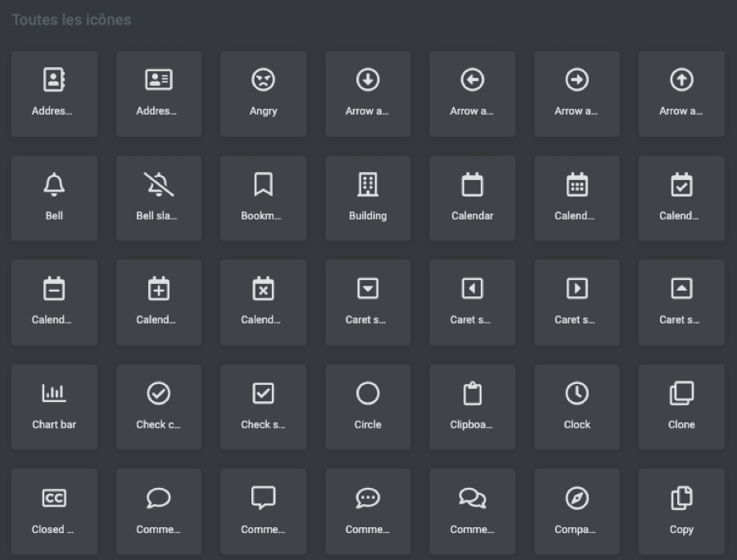Pick the Compass icon
The height and width of the screenshot is (560, 737).
(x=576, y=511)
